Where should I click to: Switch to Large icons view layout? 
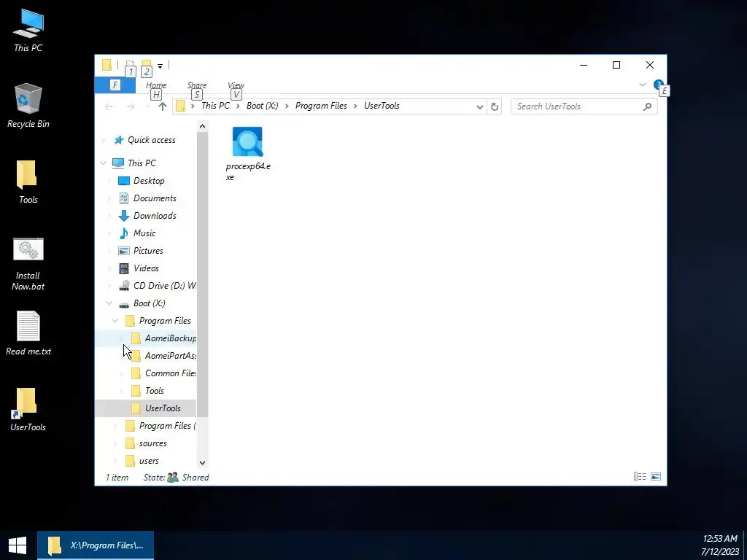pos(656,477)
